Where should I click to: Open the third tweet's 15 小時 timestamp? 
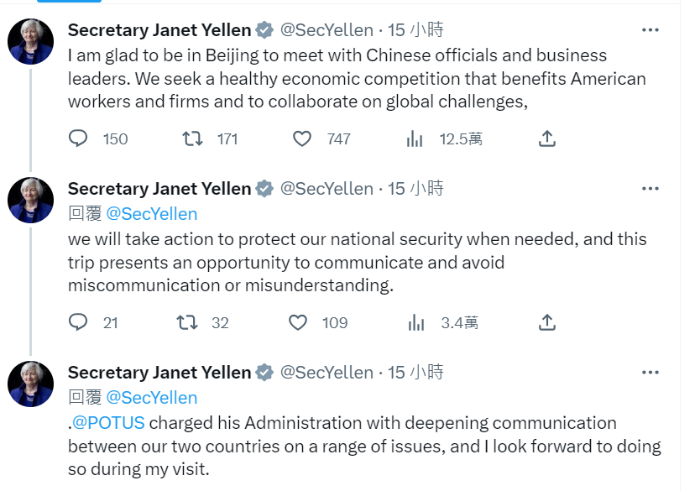tap(415, 372)
